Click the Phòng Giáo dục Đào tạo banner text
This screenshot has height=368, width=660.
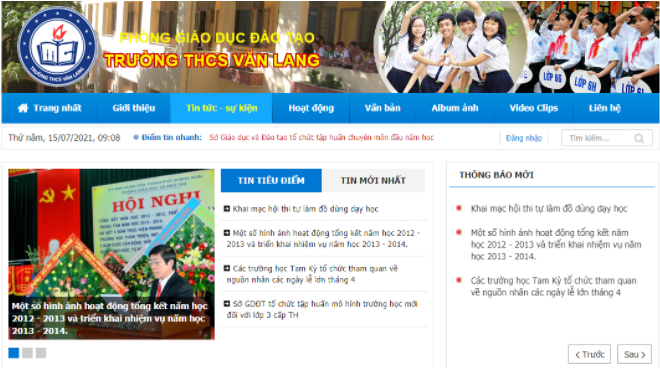click(x=217, y=38)
